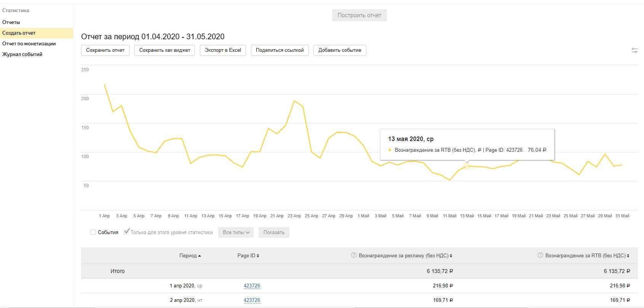Viewport: 644px width, 308px height.
Task: Click the Итого row label
Action: pos(117,271)
